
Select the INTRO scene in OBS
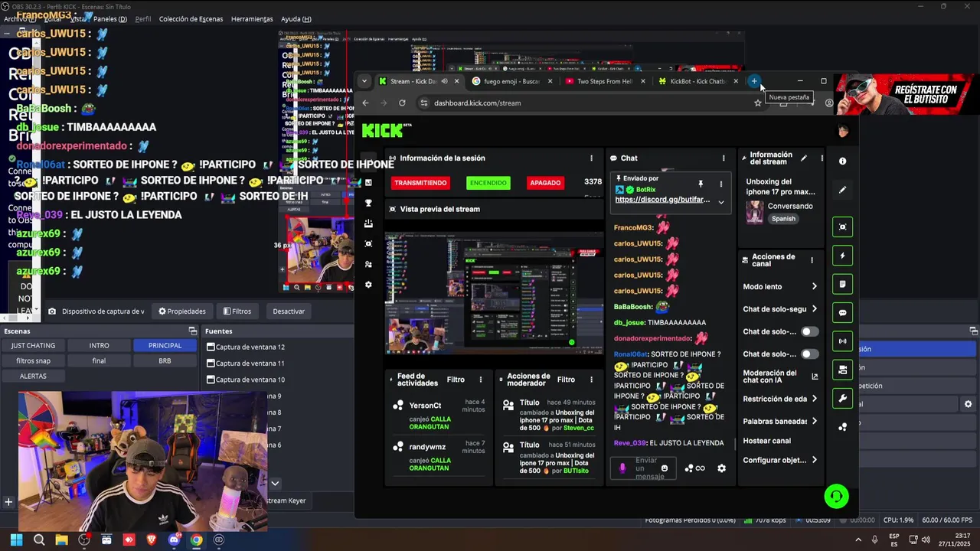(x=99, y=345)
